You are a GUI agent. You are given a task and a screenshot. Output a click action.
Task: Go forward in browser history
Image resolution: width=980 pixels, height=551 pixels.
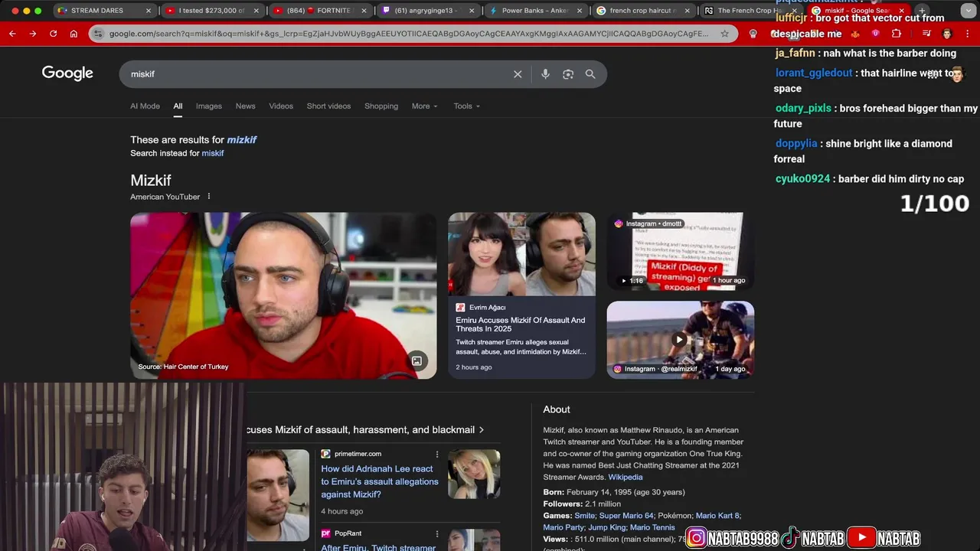point(32,34)
